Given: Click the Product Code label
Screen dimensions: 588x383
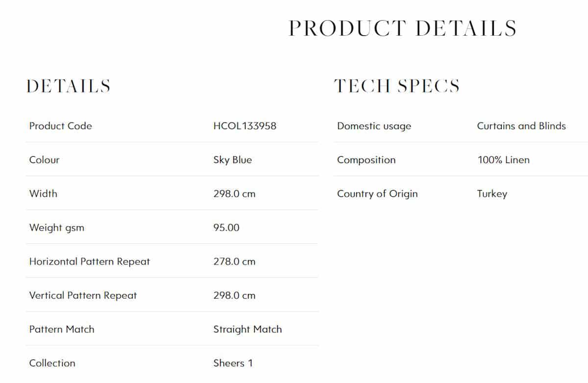Looking at the screenshot, I should [x=60, y=126].
